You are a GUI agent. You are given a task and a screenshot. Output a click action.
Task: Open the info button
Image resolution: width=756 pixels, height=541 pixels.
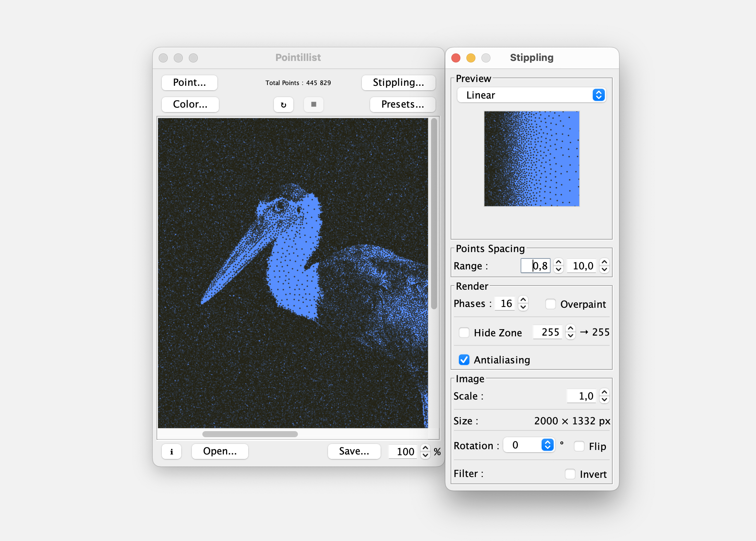[x=172, y=451]
